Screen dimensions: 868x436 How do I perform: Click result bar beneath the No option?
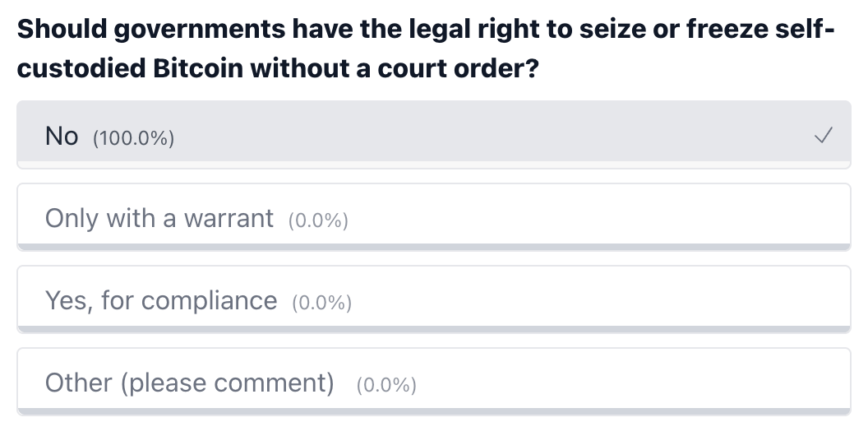pyautogui.click(x=434, y=165)
